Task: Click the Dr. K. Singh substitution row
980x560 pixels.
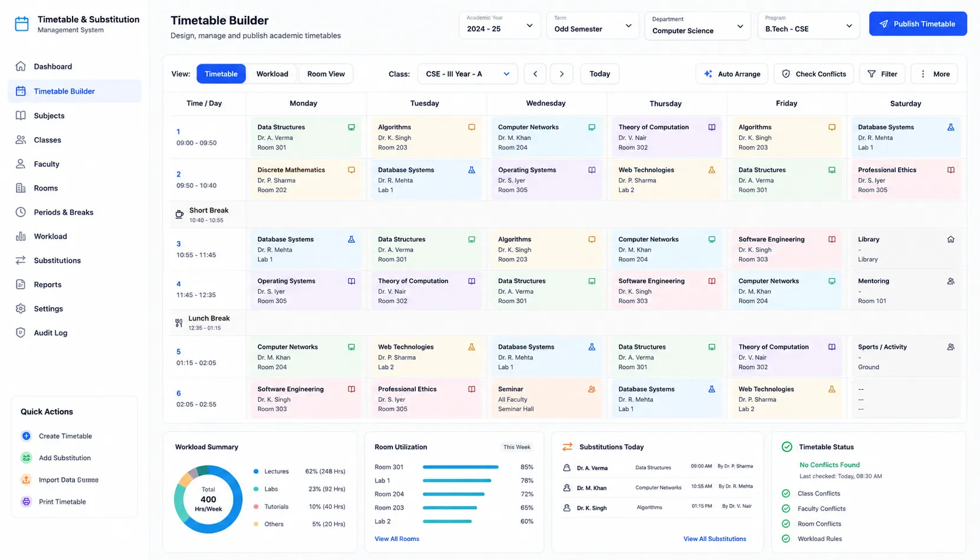Action: [658, 507]
